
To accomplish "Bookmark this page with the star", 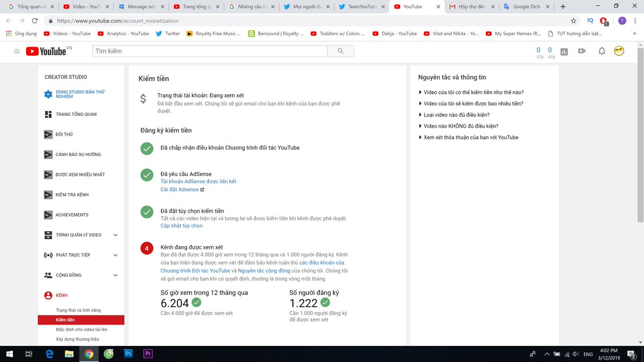I will pos(573,21).
